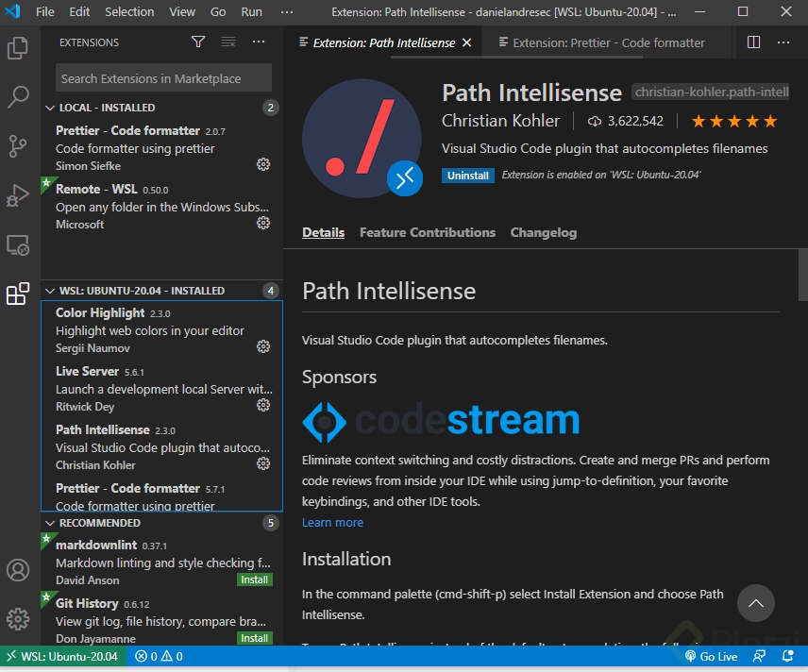Open the Source Control view

[x=18, y=146]
